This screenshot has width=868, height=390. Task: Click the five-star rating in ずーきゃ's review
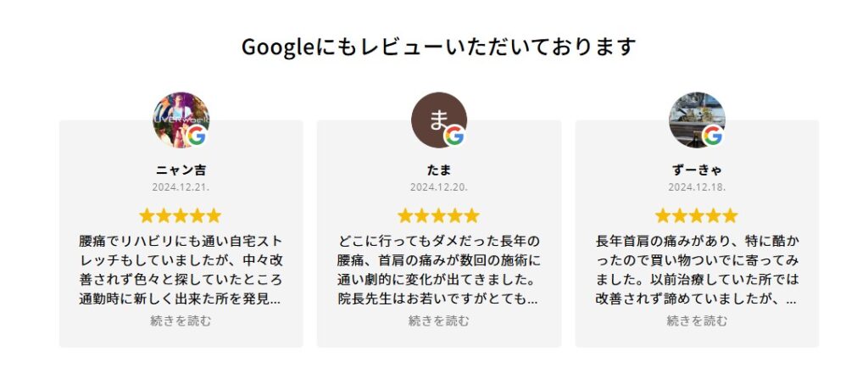pyautogui.click(x=697, y=215)
